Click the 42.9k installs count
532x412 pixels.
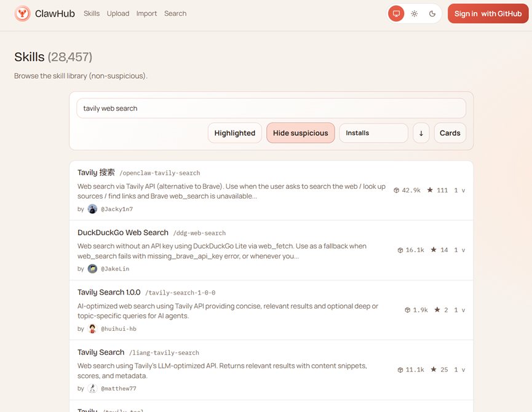click(411, 190)
